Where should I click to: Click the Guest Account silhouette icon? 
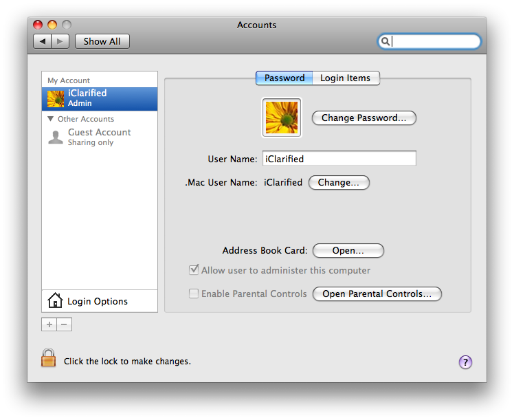tap(55, 137)
